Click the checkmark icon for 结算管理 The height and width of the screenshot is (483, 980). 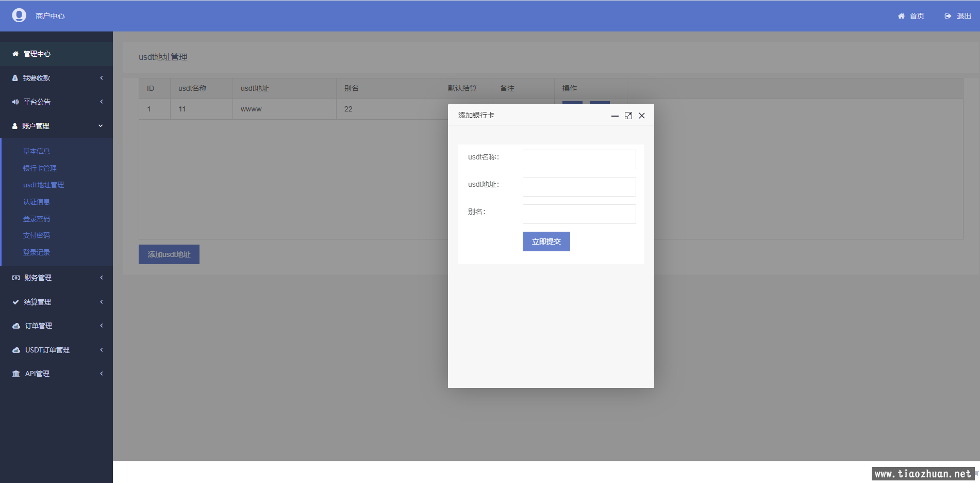(x=16, y=302)
